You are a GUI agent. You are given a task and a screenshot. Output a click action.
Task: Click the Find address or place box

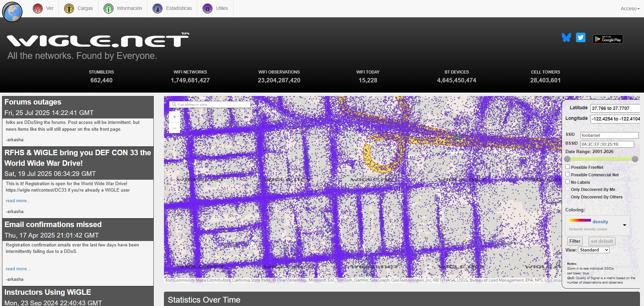tap(210, 104)
